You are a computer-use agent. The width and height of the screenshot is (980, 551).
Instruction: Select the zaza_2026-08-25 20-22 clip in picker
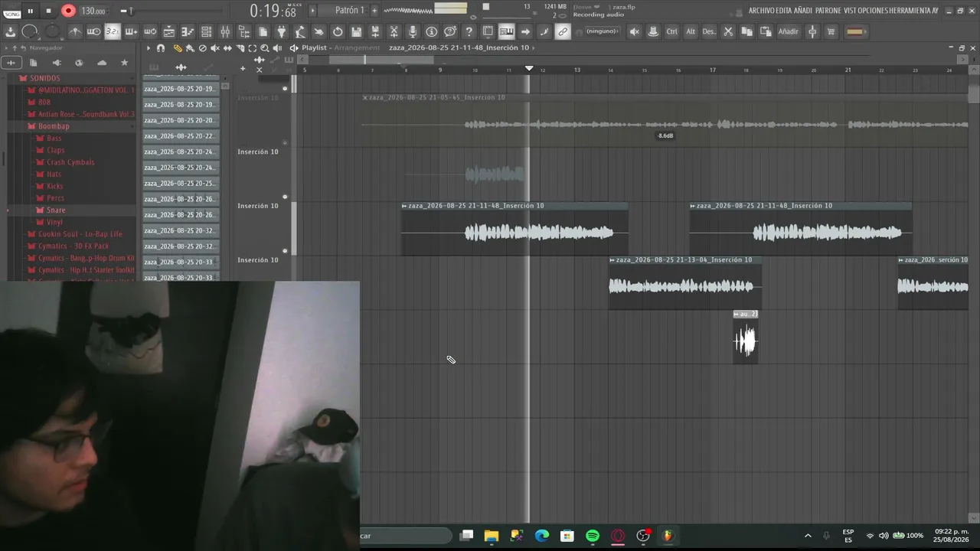coord(181,136)
